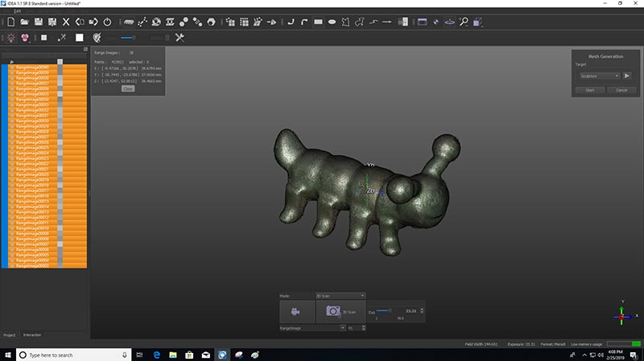Select the polygon selection tool
Screen dimensions: 644x361
345,22
